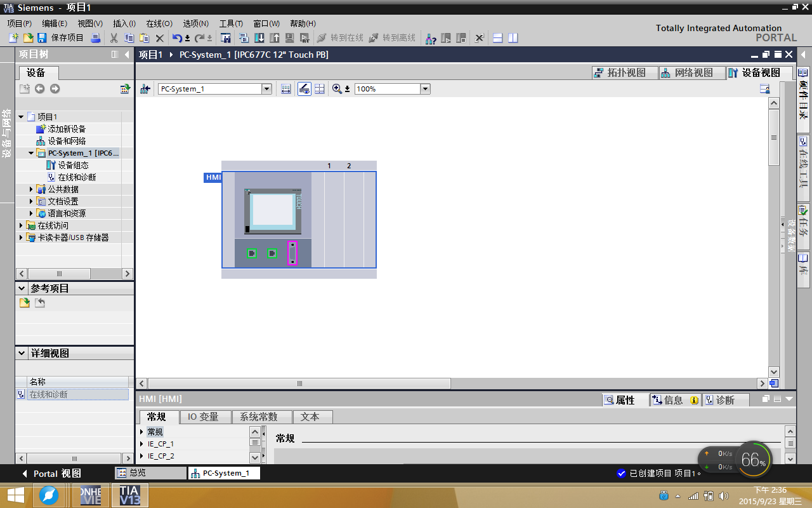
Task: Click the Undo arrow icon
Action: pyautogui.click(x=177, y=38)
